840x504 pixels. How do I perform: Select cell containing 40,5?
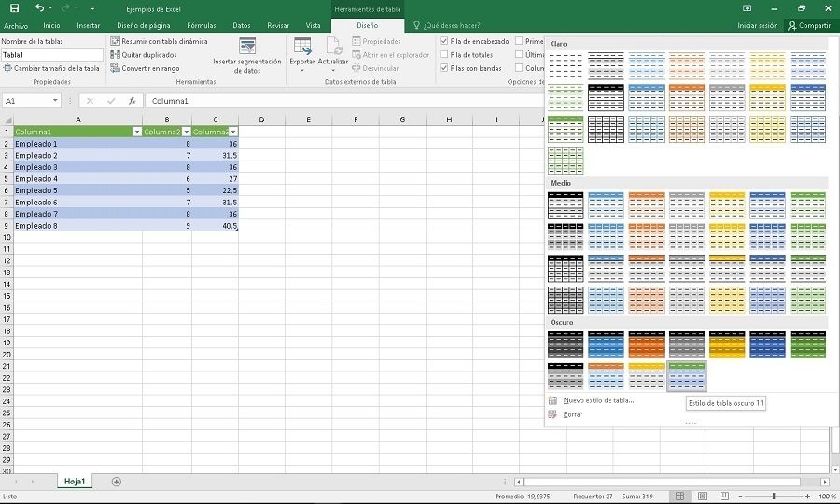pos(216,226)
